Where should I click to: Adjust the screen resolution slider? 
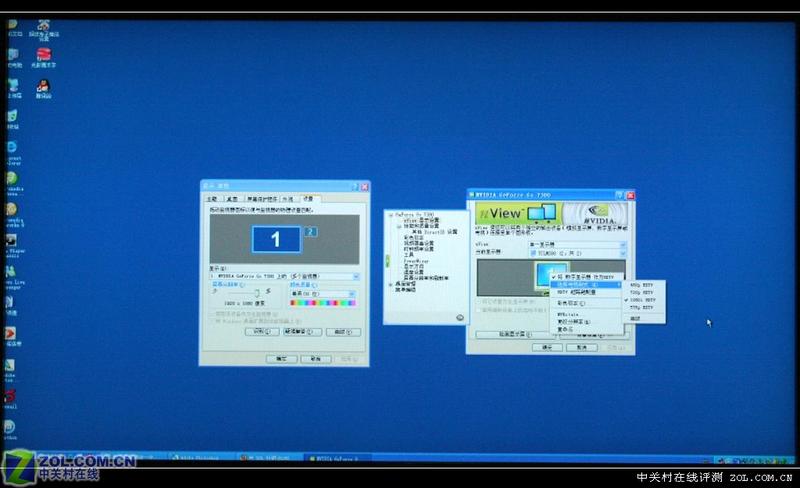(257, 292)
